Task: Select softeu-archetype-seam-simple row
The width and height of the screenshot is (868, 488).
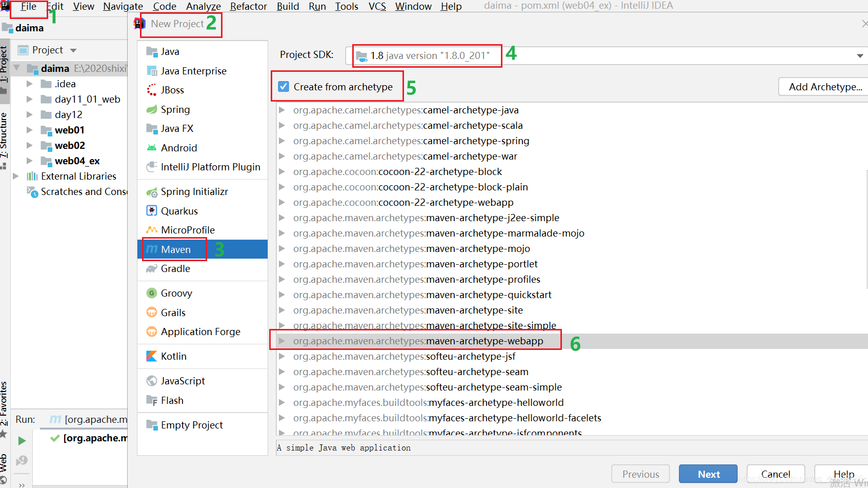Action: [x=571, y=387]
